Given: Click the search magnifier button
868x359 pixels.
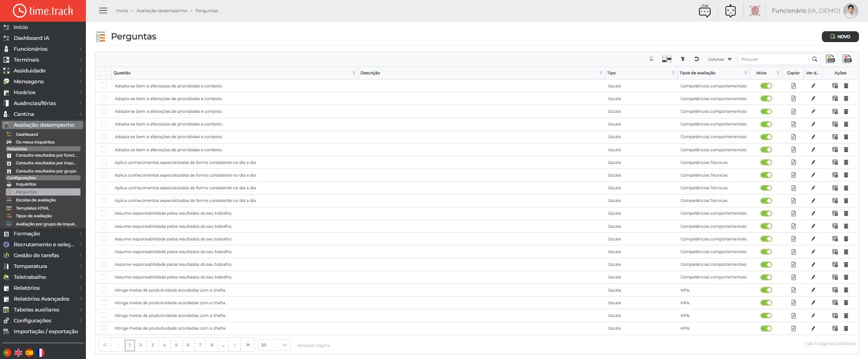Looking at the screenshot, I should (815, 59).
